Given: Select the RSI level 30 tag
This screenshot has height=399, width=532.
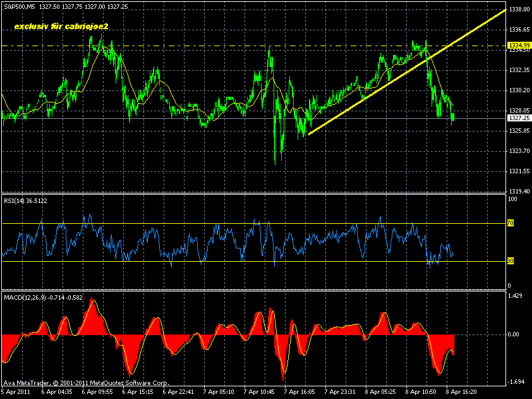Looking at the screenshot, I should tap(511, 261).
